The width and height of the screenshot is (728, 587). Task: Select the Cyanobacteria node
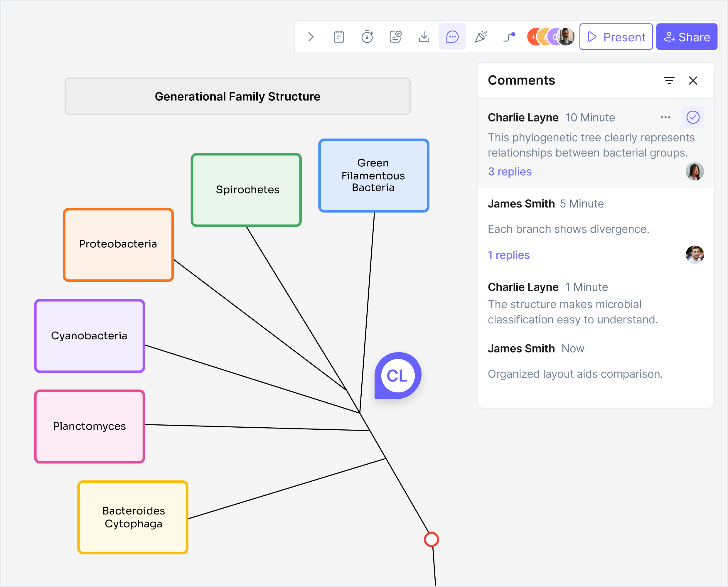click(x=90, y=336)
